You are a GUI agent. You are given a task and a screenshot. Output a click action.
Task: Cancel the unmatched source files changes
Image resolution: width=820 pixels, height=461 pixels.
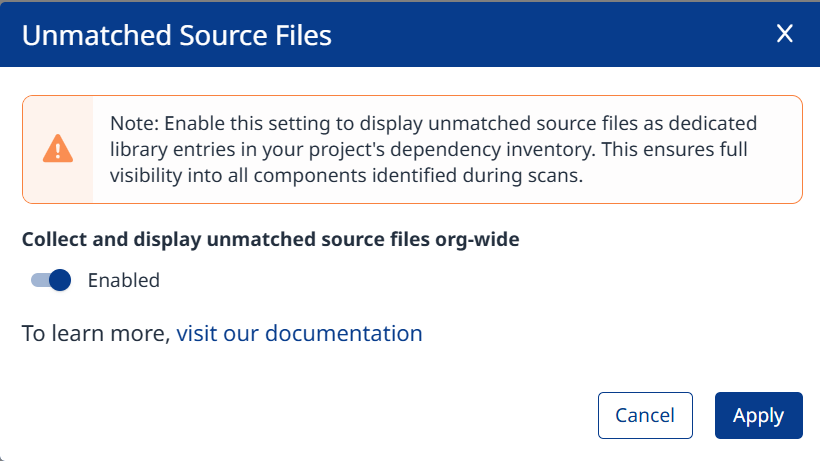coord(645,416)
